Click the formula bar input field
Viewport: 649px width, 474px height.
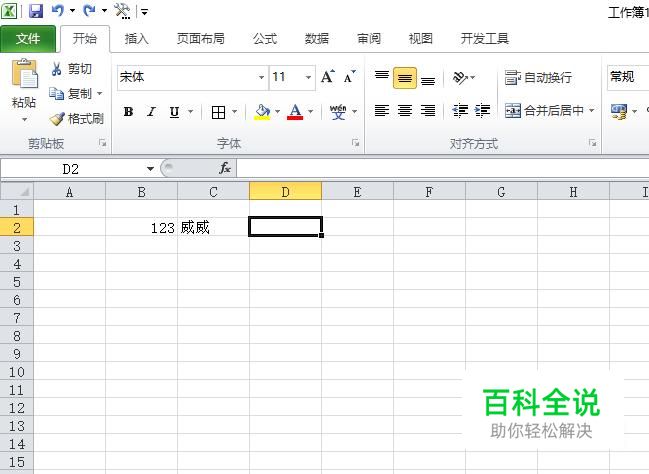[x=442, y=169]
